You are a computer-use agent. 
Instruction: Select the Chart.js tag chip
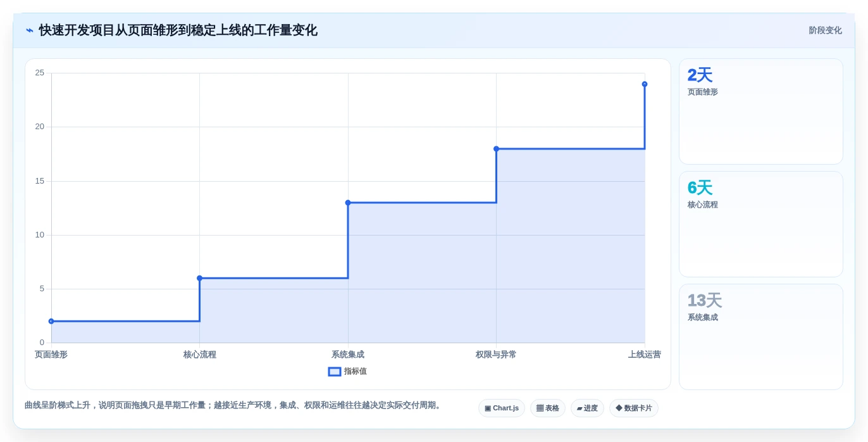click(502, 408)
